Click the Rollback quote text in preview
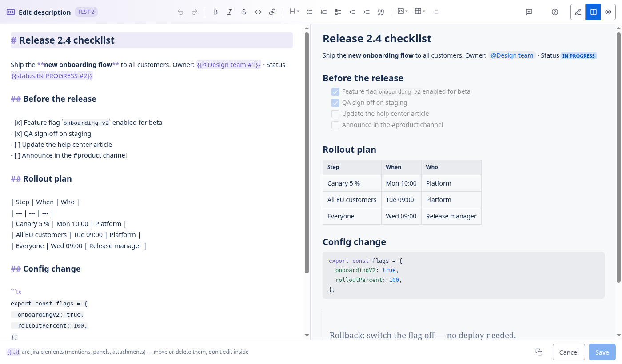Screen dimensions: 622x364 [423, 335]
